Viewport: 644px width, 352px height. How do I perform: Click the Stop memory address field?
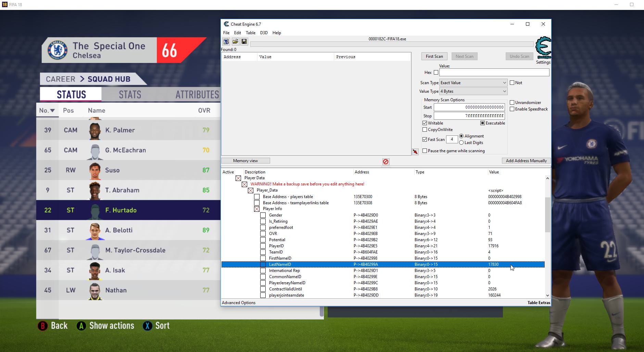pyautogui.click(x=469, y=116)
